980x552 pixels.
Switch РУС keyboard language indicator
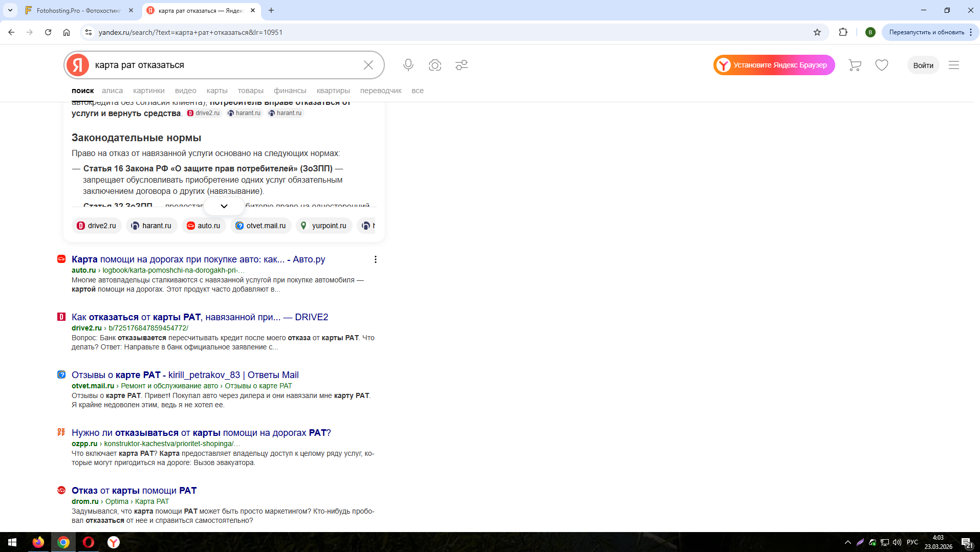912,542
